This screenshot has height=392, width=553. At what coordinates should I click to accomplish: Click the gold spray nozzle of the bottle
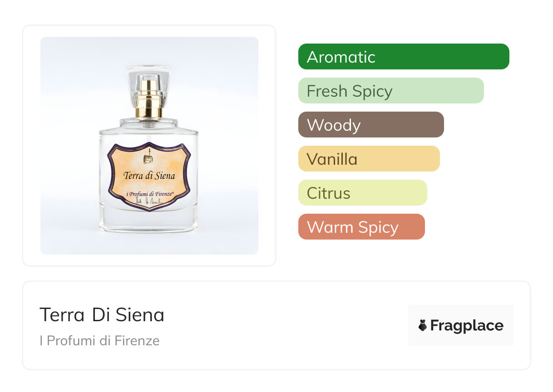click(149, 98)
